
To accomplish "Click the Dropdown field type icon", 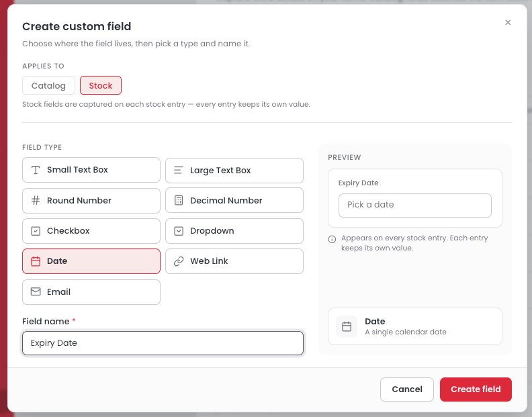I will (x=179, y=231).
